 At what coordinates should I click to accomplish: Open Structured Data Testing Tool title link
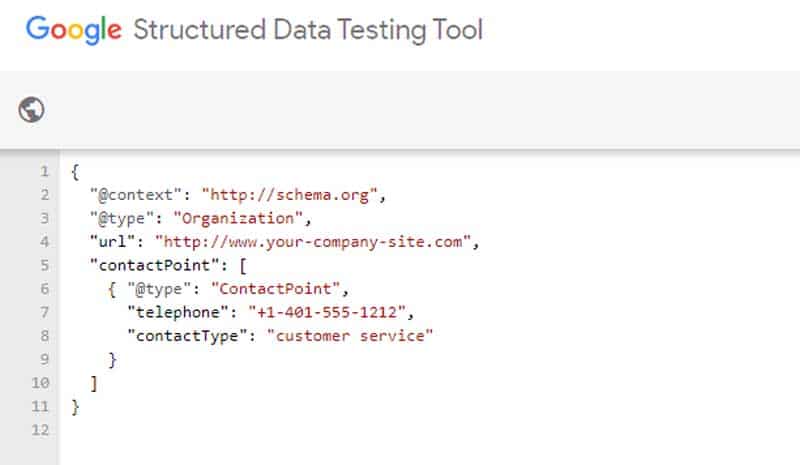[x=308, y=30]
